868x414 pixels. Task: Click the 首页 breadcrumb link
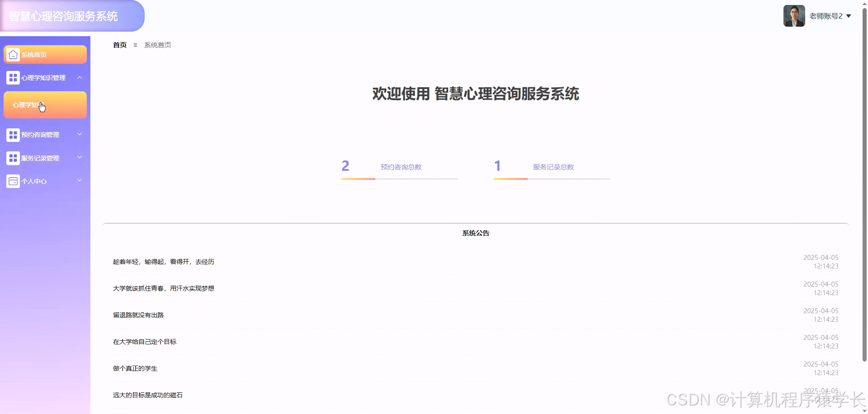pyautogui.click(x=119, y=45)
